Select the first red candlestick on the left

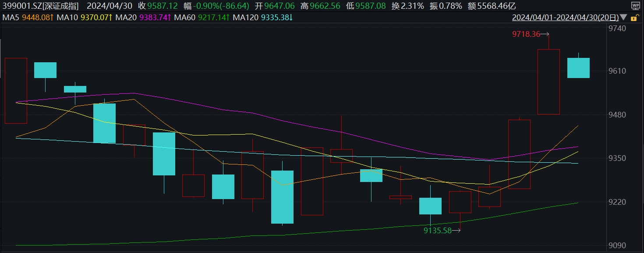16,90
